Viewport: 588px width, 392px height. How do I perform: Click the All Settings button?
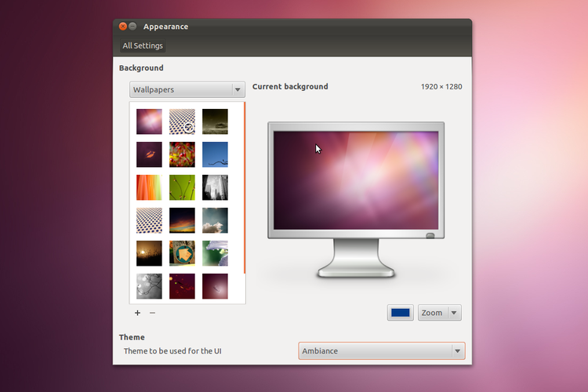(143, 46)
